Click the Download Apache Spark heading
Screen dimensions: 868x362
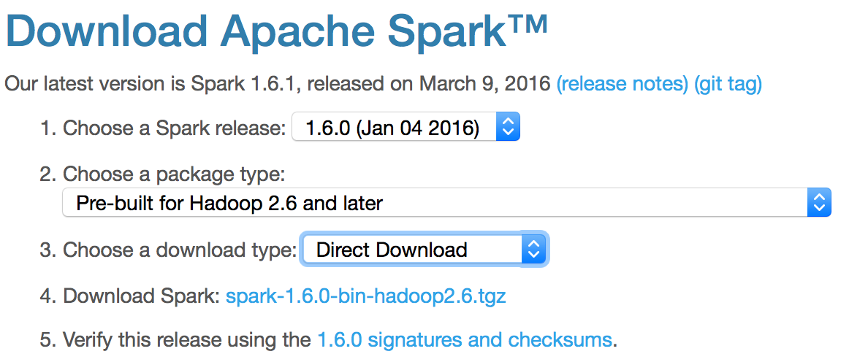[x=276, y=31]
